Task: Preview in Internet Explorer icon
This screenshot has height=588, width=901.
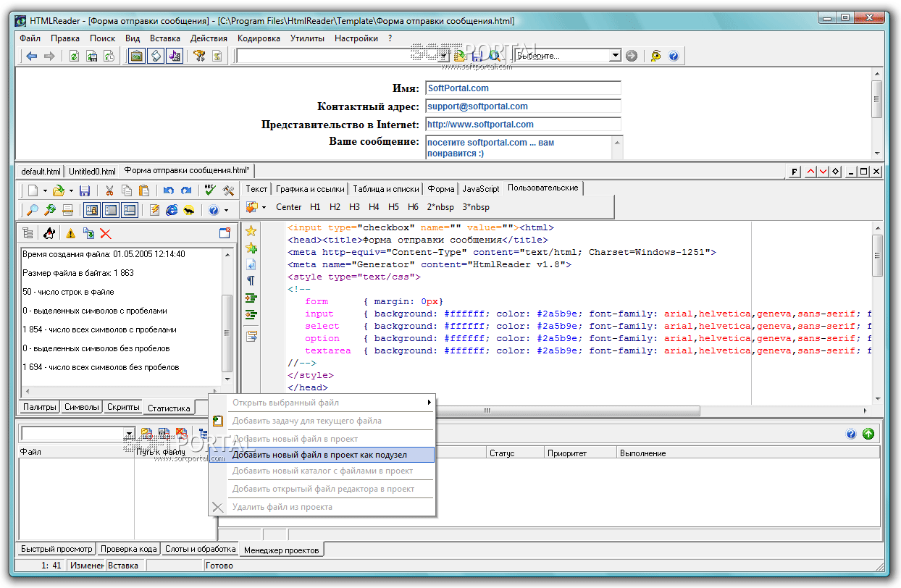Action: pyautogui.click(x=172, y=210)
